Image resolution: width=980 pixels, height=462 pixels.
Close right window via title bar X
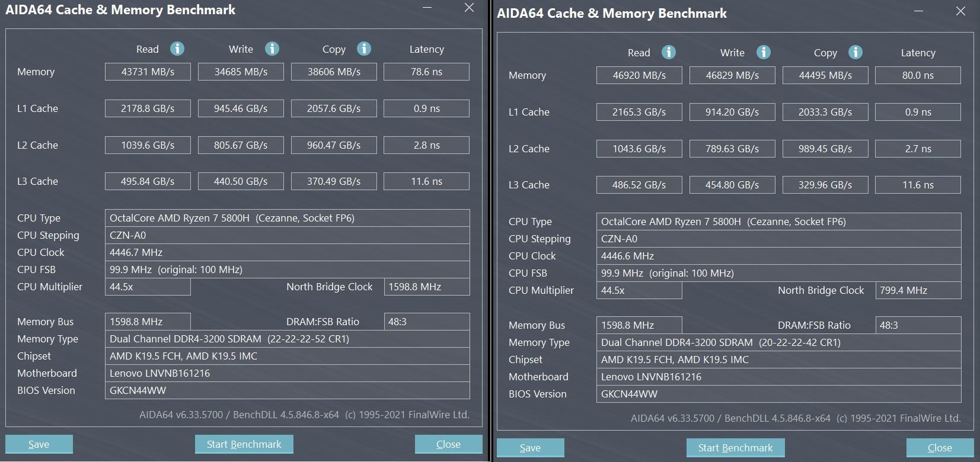point(961,11)
